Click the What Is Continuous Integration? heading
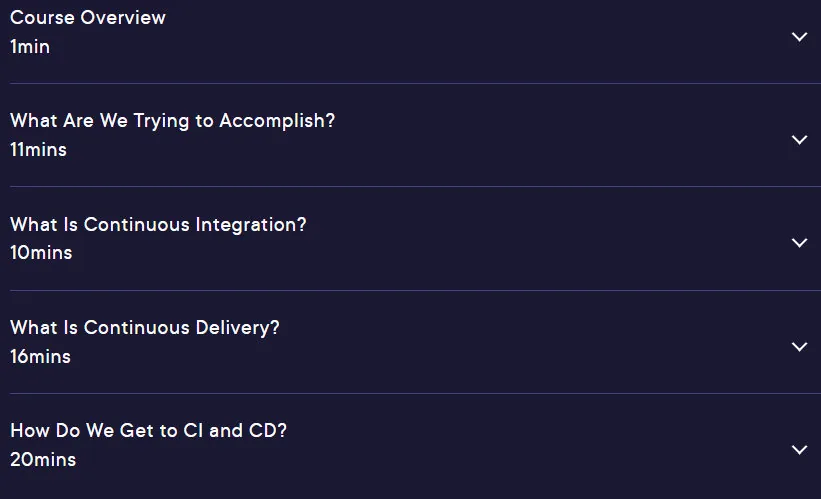Screen dimensions: 821x499 coord(158,225)
